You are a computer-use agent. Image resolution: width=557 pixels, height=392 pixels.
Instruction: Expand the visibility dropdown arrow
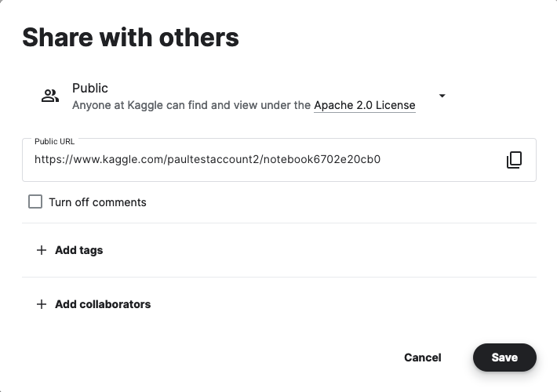[x=442, y=96]
